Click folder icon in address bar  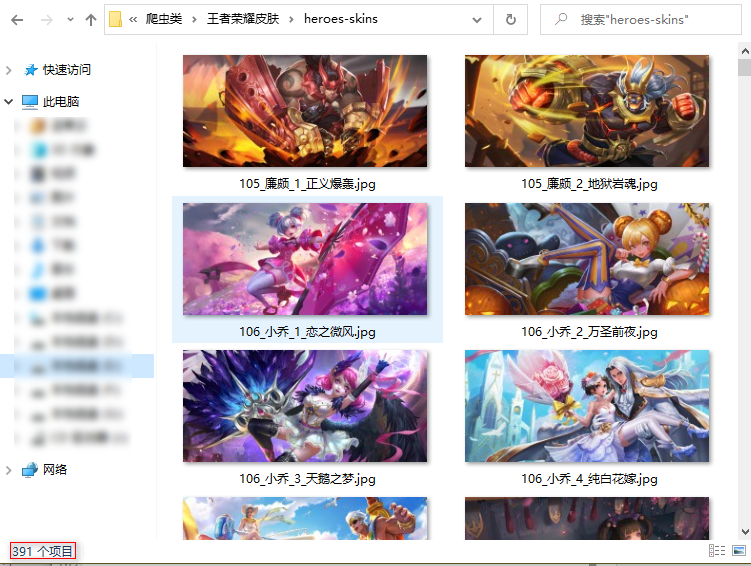[115, 19]
